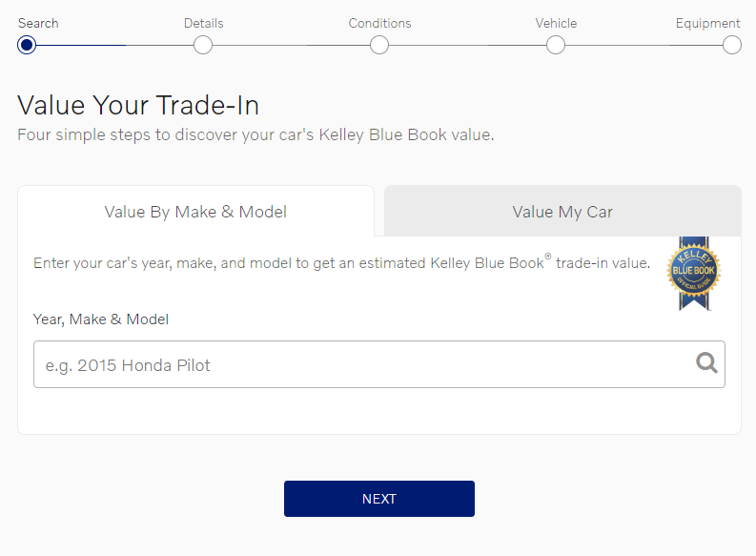
Task: Switch to Value By Make & Model tab
Action: 195,212
